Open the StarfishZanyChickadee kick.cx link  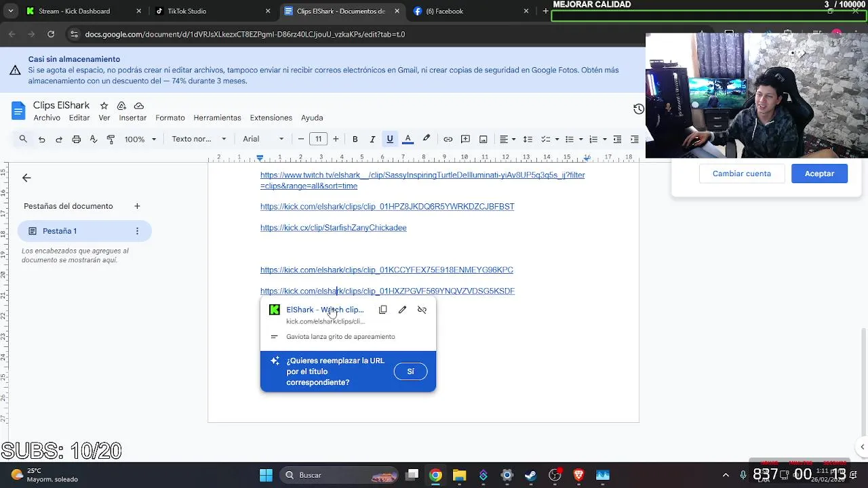click(x=334, y=228)
